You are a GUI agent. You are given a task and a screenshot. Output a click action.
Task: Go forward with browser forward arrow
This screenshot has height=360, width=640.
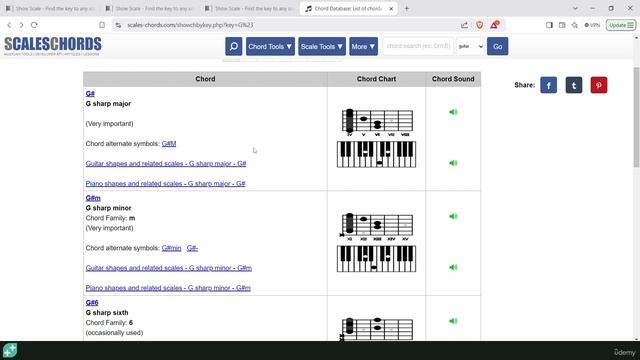tap(21, 25)
